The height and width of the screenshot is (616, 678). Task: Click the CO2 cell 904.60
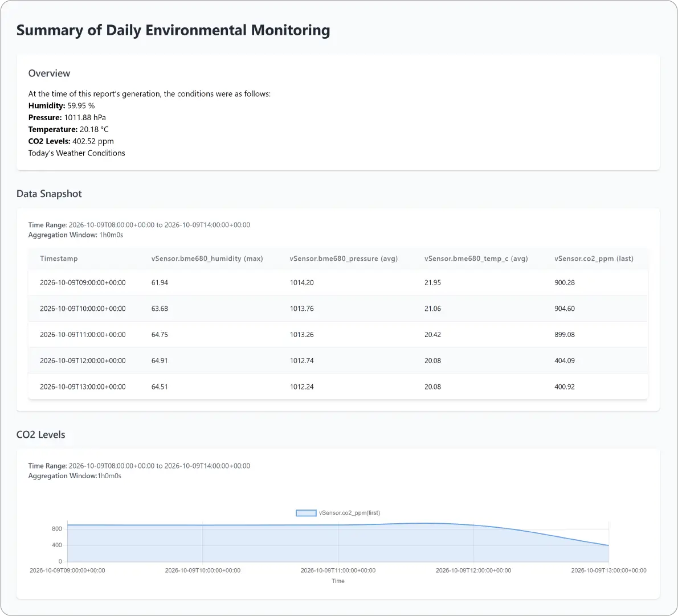[565, 309]
